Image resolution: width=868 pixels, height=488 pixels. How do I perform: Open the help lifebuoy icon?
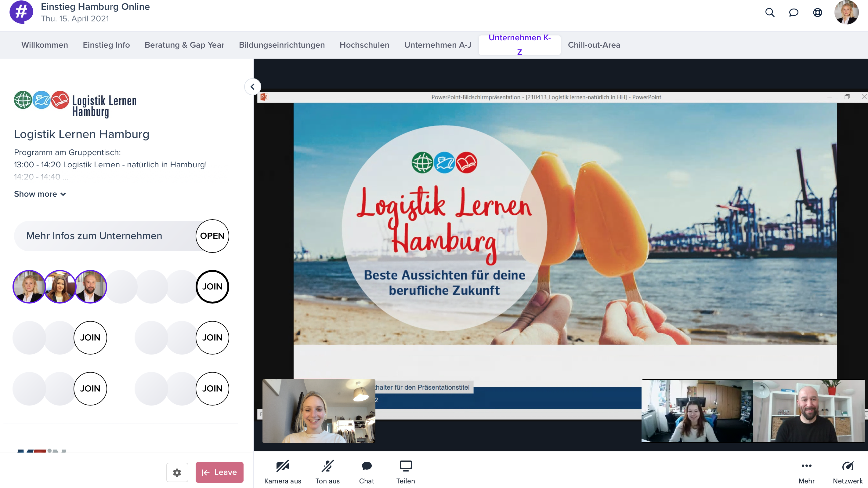coord(817,13)
